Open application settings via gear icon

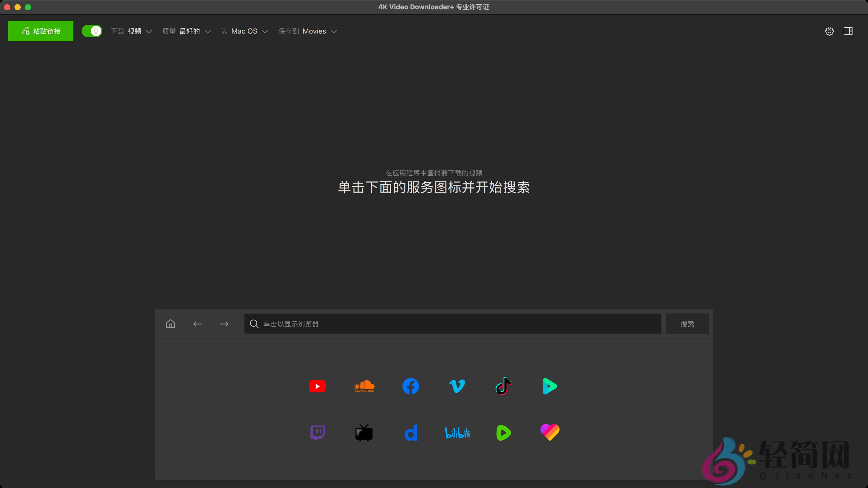tap(830, 31)
